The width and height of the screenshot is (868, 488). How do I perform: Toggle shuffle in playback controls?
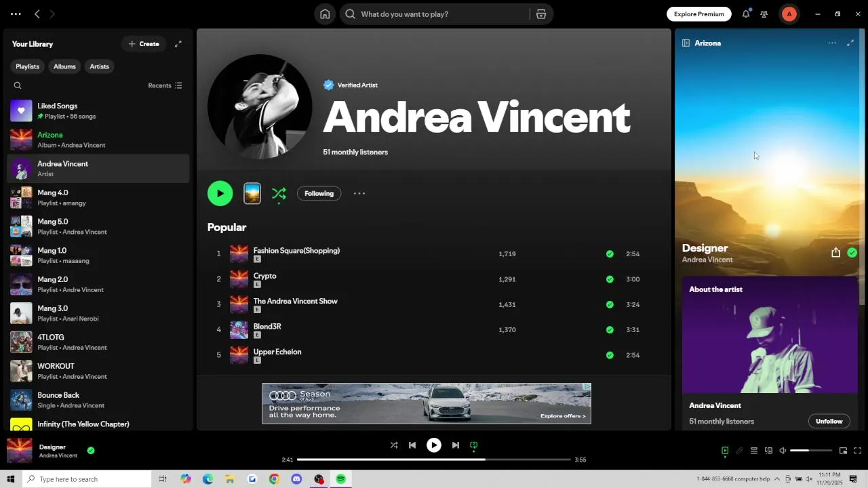tap(394, 445)
